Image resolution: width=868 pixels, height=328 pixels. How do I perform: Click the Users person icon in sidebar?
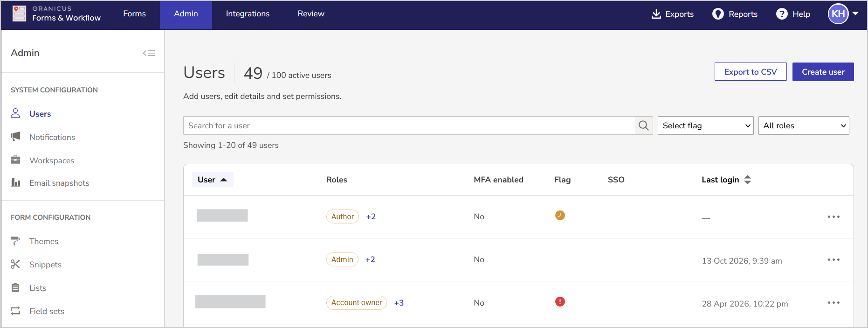[x=15, y=113]
